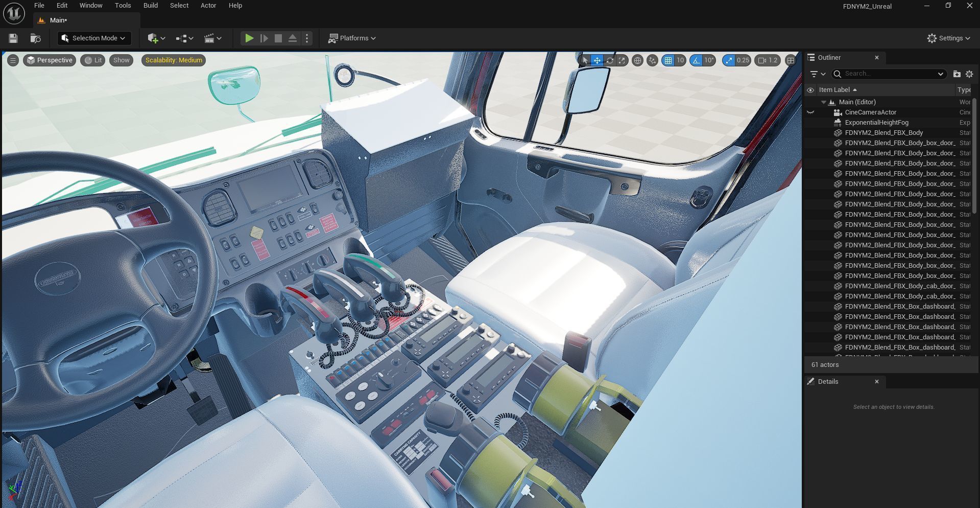Select the CineCameraActor row in the Outliner

point(889,112)
